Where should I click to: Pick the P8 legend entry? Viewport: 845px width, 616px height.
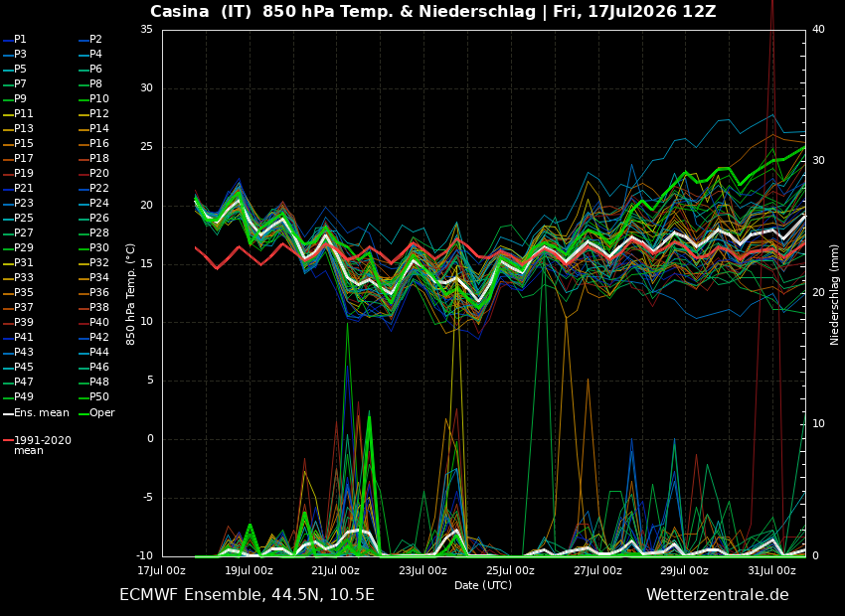[90, 84]
